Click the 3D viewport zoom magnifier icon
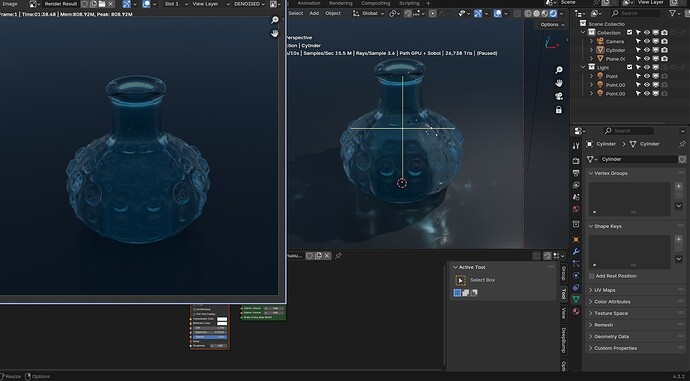690x381 pixels. pos(559,70)
